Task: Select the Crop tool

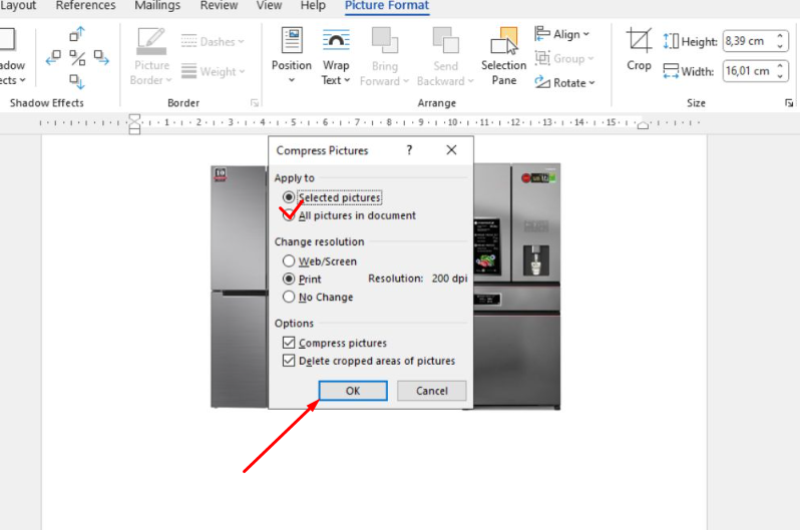Action: coord(639,50)
